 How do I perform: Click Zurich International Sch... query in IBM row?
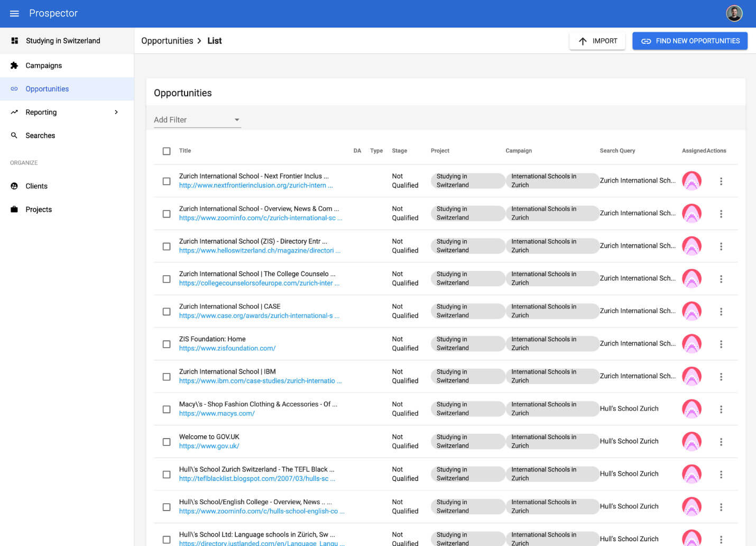coord(638,376)
